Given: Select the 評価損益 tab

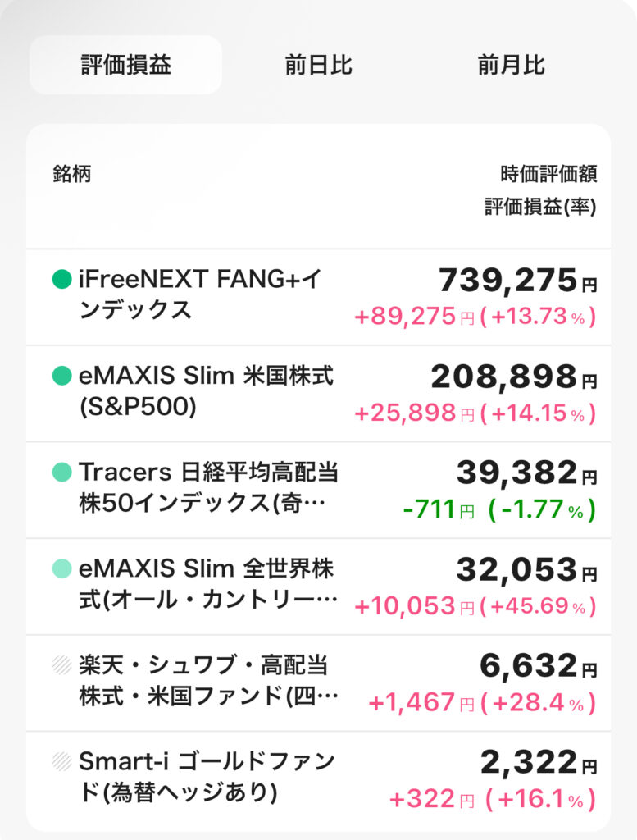Looking at the screenshot, I should pyautogui.click(x=125, y=65).
